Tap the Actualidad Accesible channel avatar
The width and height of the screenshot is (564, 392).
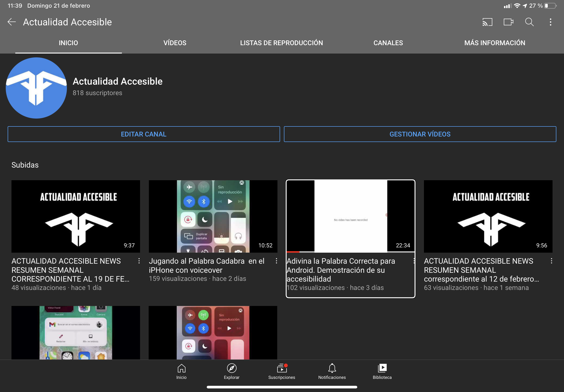(36, 88)
